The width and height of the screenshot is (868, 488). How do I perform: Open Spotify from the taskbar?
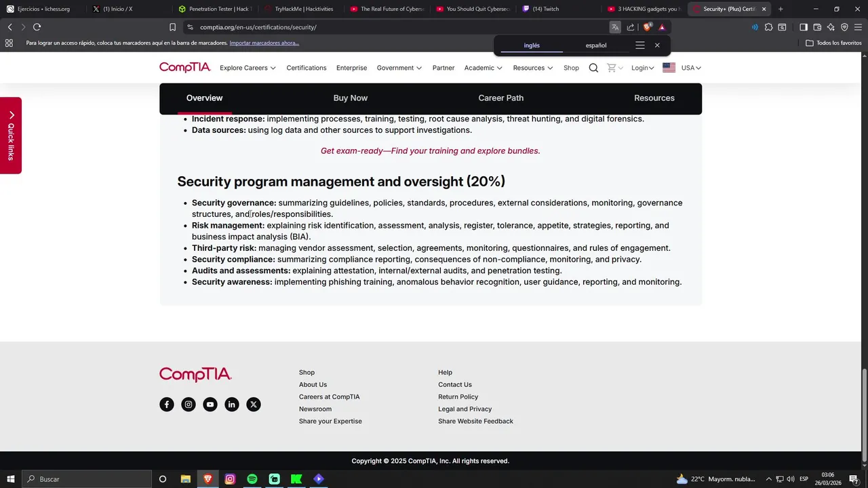coord(252,479)
